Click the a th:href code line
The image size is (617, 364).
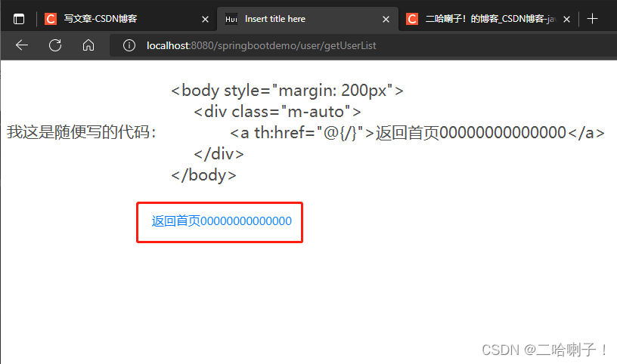pos(417,133)
